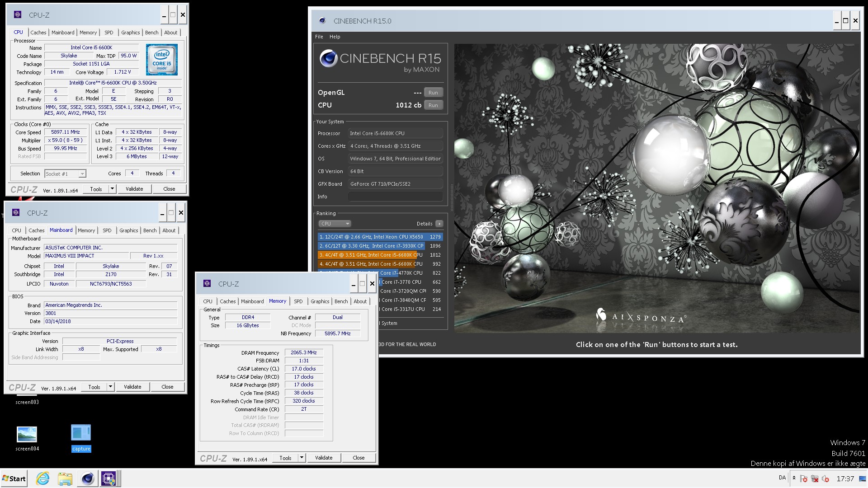The height and width of the screenshot is (488, 868).
Task: Open the Help menu in Cinebench
Action: pyautogui.click(x=335, y=37)
